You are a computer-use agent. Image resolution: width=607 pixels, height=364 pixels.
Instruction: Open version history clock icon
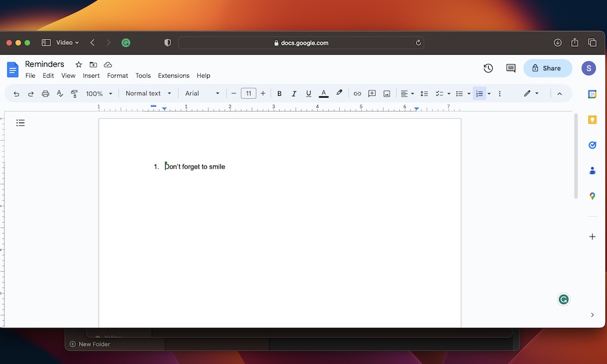[x=488, y=69]
